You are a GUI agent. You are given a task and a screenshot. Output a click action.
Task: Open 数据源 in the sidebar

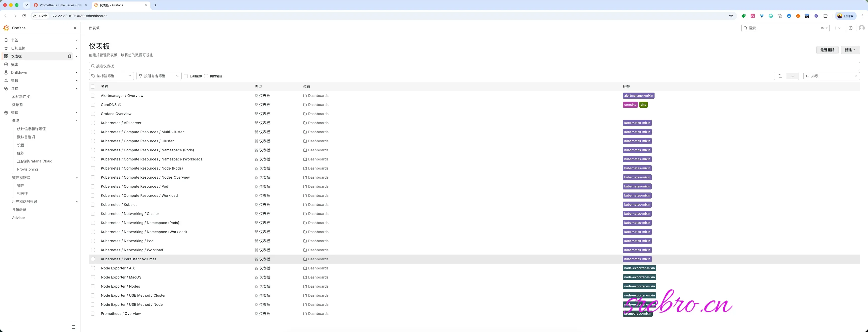[x=17, y=105]
